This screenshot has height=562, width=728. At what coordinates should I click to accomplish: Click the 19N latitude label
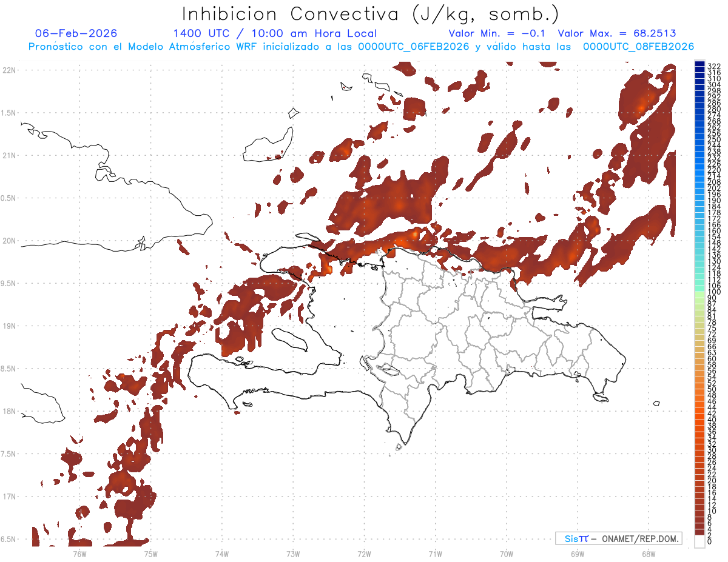[x=8, y=326]
